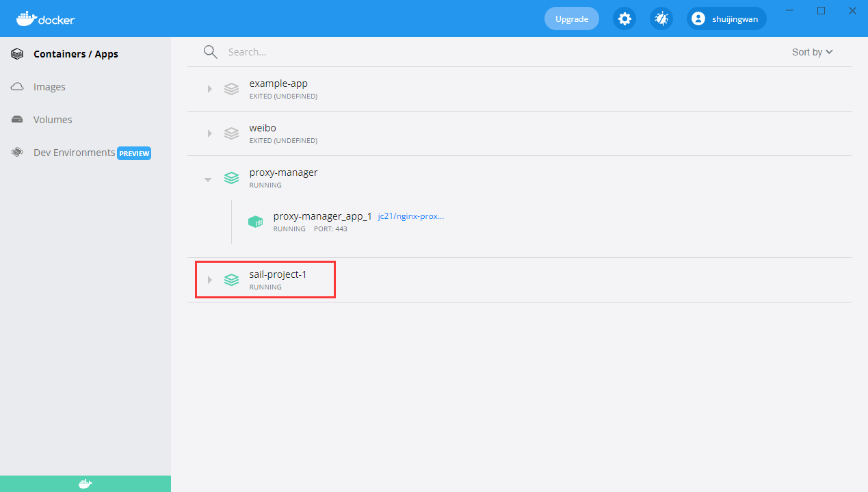The image size is (868, 492).
Task: Click into the Search input field
Action: (479, 52)
